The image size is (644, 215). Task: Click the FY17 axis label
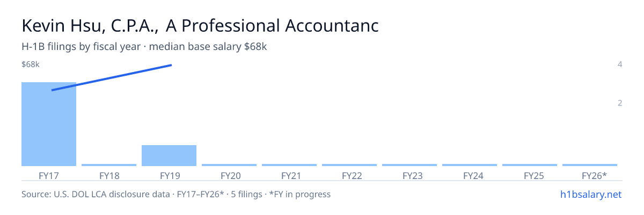[49, 175]
